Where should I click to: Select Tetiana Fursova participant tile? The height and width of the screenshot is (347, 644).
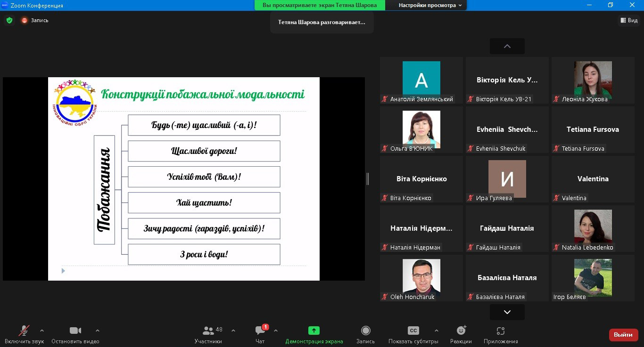pos(593,129)
